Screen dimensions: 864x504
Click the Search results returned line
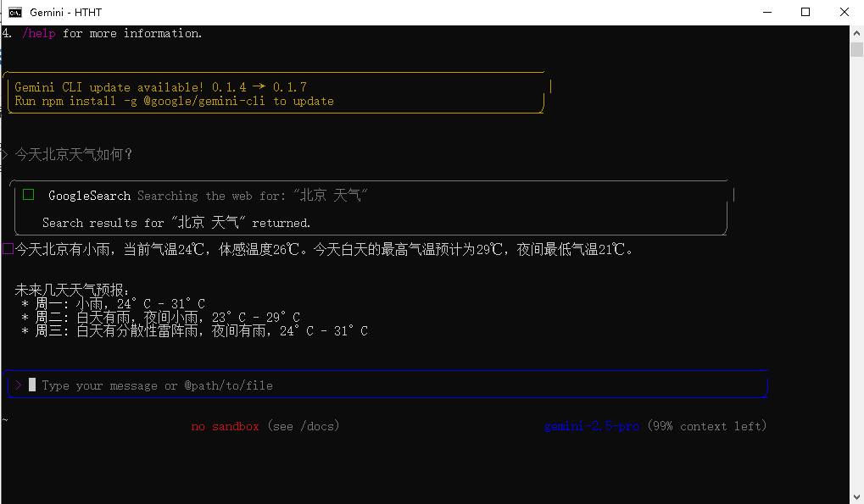[x=176, y=223]
